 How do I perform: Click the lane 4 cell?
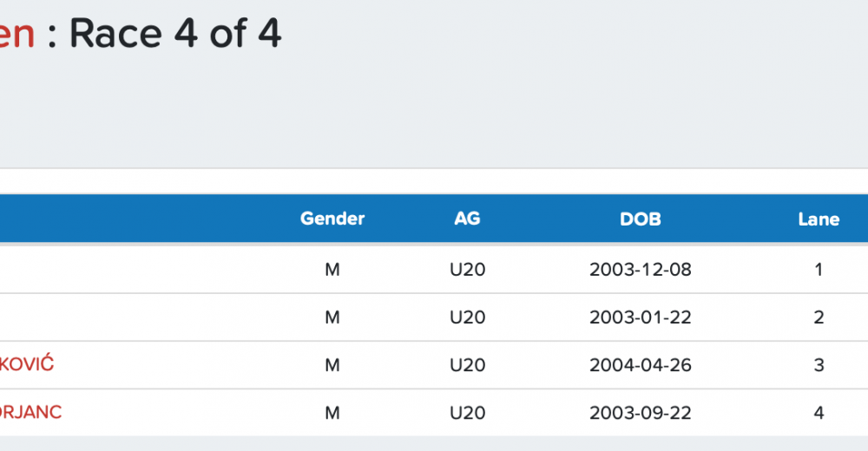819,413
